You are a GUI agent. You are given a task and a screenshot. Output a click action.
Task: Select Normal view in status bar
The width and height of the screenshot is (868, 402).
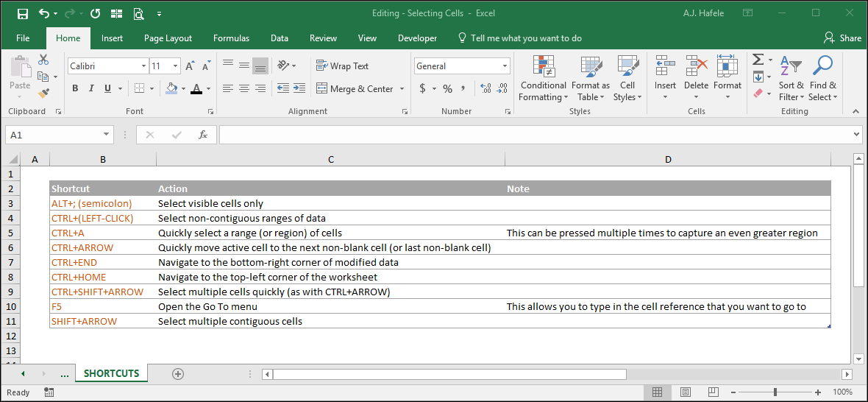tap(657, 392)
